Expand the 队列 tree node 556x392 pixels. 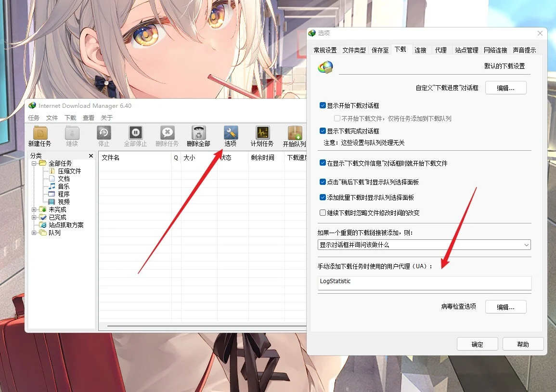34,233
